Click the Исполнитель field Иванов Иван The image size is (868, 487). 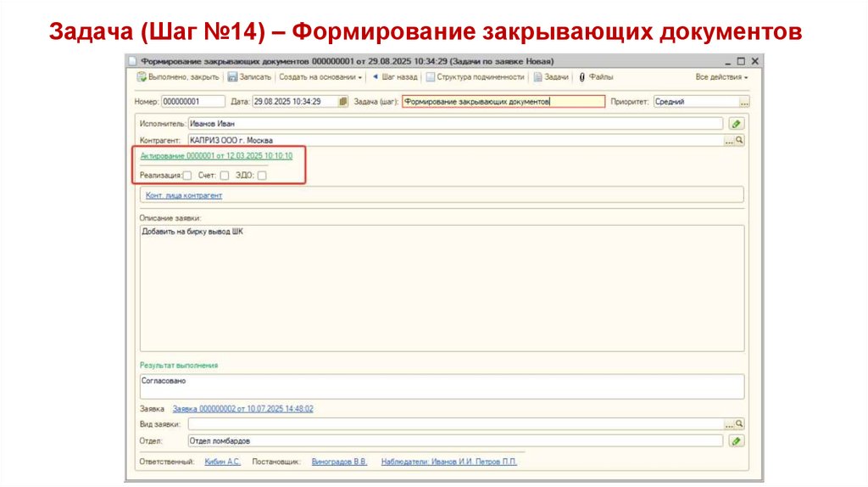point(455,124)
